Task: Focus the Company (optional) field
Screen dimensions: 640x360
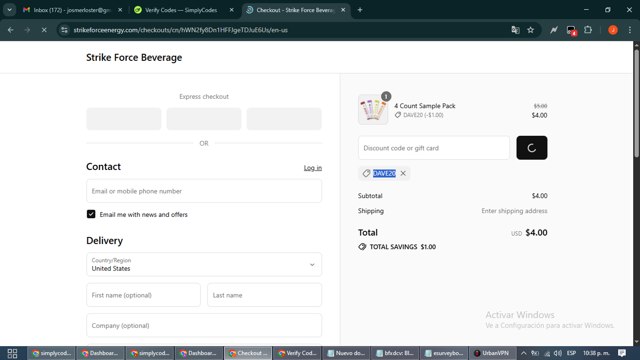Action: tap(204, 325)
